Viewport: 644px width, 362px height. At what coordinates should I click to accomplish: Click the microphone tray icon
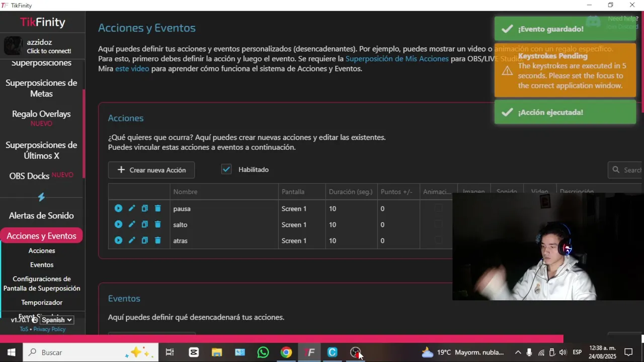(529, 352)
